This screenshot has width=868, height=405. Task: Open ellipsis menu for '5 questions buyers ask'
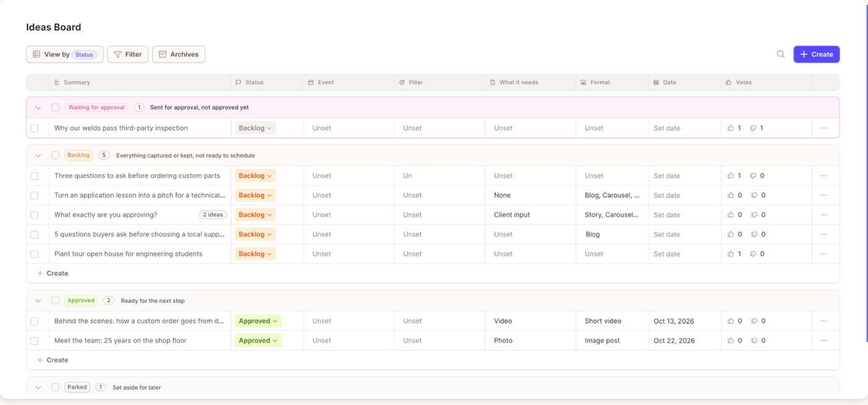coord(823,234)
